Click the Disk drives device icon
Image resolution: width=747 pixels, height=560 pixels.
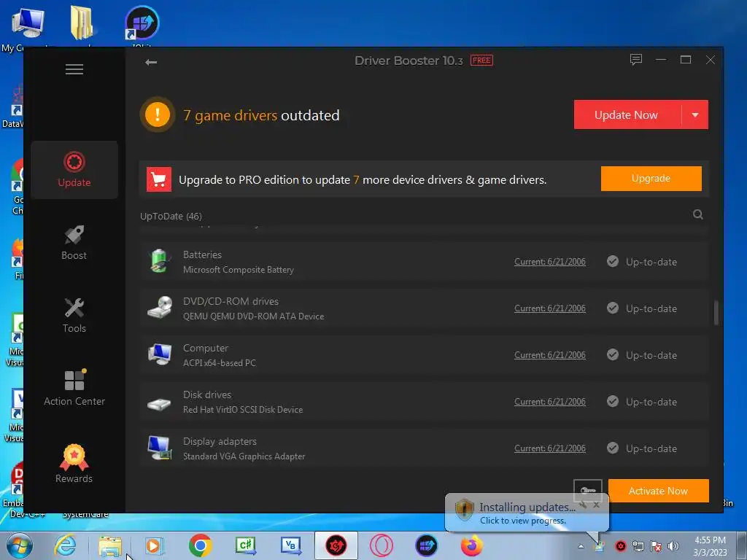pyautogui.click(x=159, y=404)
